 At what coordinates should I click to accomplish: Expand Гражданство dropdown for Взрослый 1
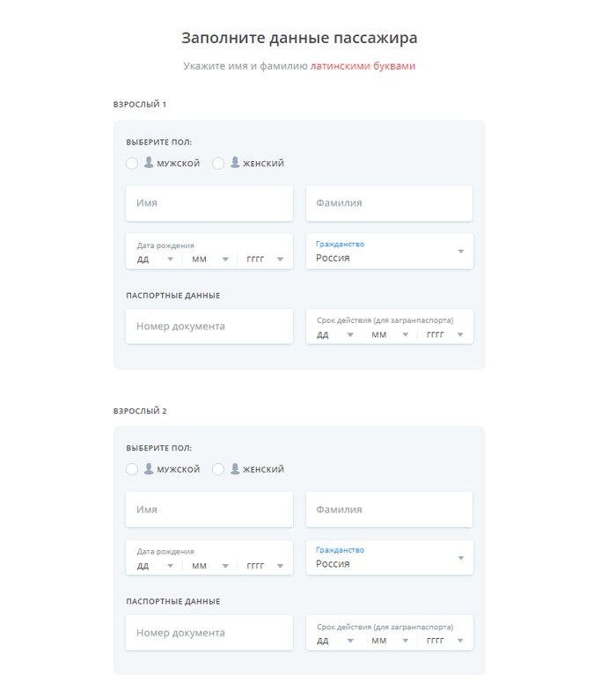[389, 252]
